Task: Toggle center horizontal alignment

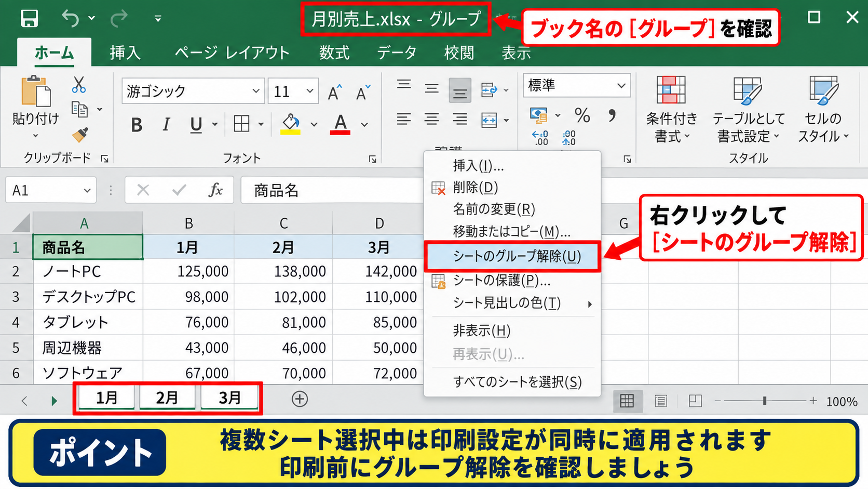Action: coord(431,120)
